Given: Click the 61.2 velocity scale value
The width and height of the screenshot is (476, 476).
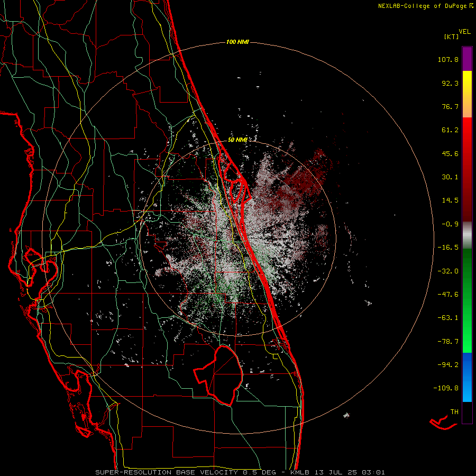Looking at the screenshot, I should pyautogui.click(x=450, y=130).
